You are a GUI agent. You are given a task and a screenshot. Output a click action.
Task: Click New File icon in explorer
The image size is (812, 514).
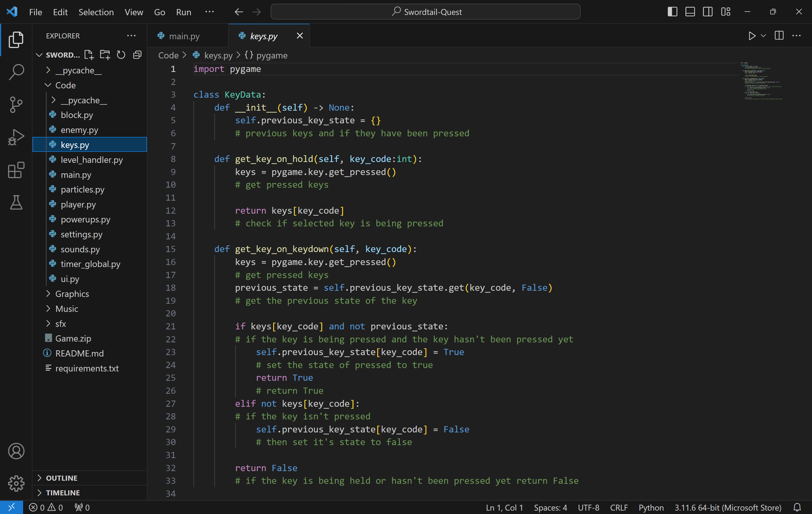click(89, 55)
